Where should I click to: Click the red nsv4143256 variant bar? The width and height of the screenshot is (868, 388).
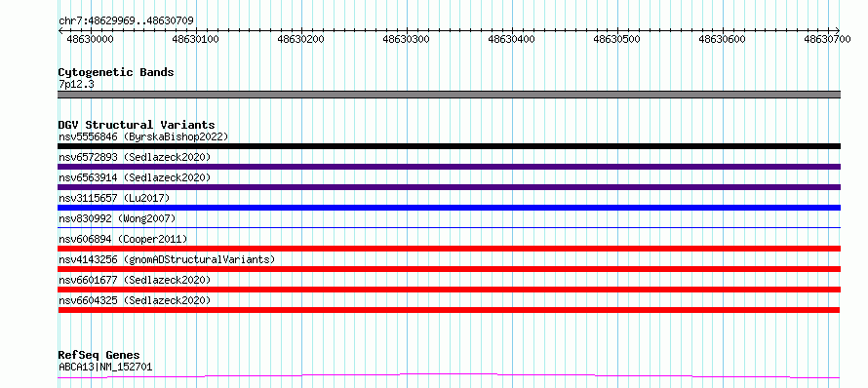pos(449,269)
